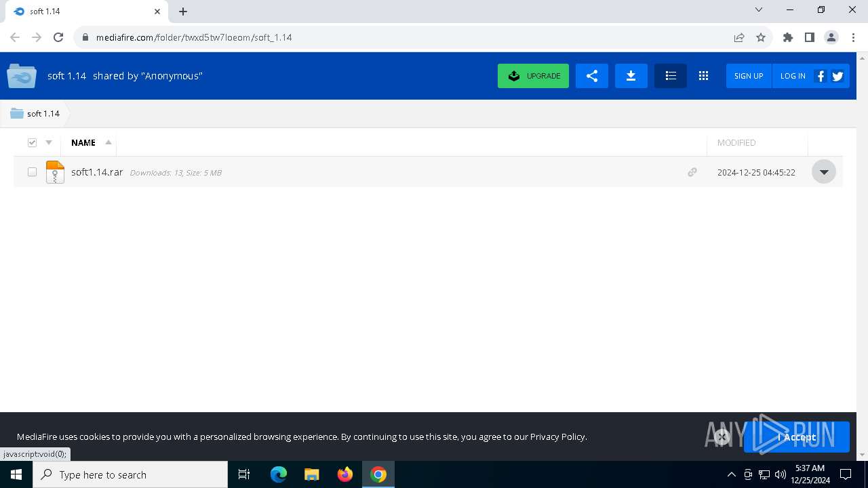Open Windows Start menu
868x488 pixels.
16,474
